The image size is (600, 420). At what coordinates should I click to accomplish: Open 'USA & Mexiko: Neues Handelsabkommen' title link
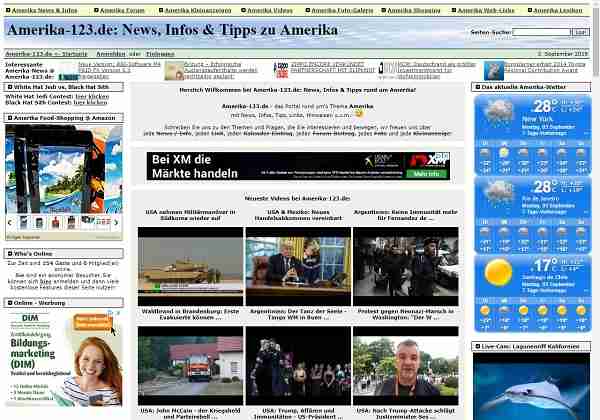point(298,215)
